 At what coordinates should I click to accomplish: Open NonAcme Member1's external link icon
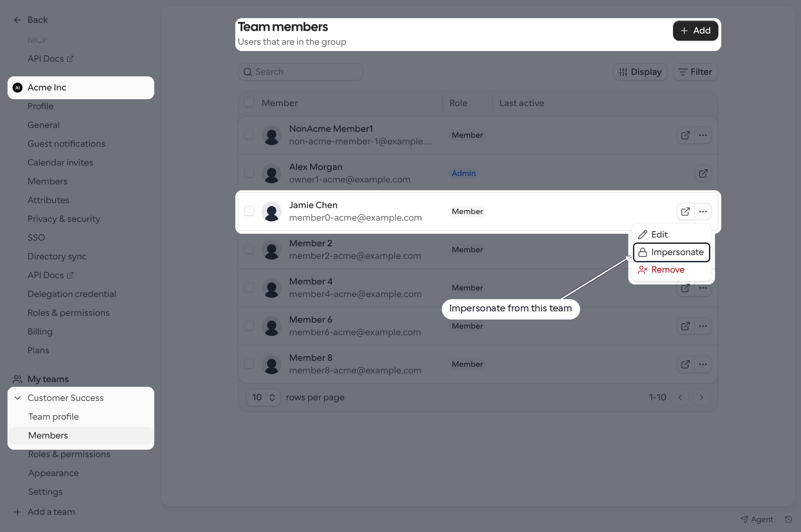coord(685,135)
